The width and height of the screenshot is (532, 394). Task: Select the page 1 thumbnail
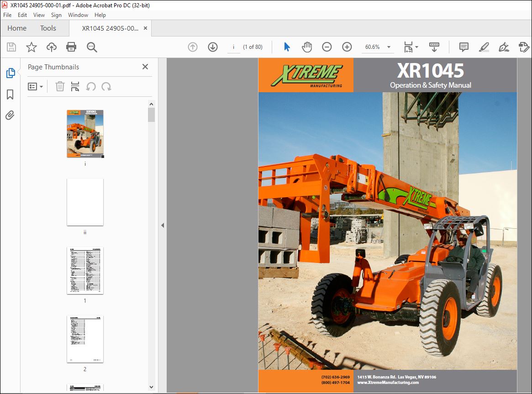click(x=85, y=271)
